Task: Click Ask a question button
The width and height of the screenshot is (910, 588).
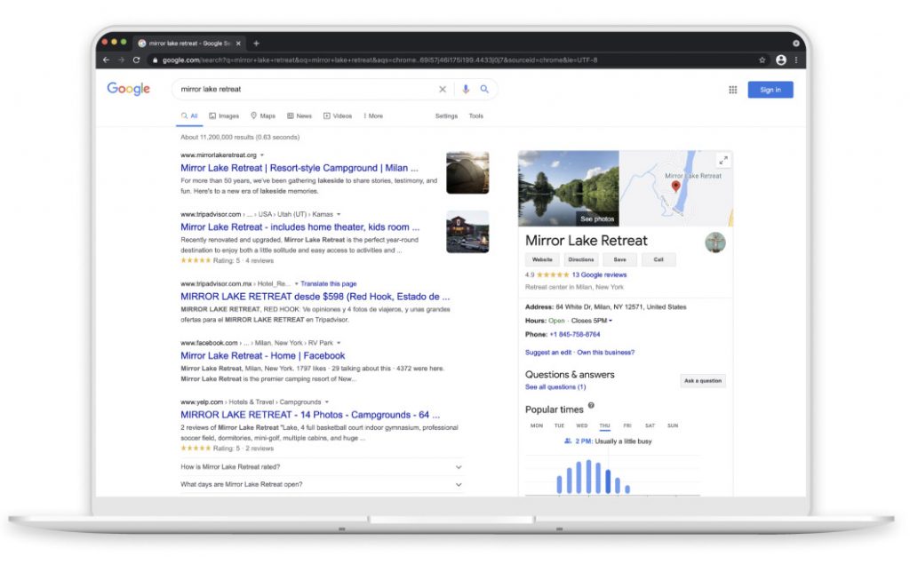Action: tap(703, 381)
